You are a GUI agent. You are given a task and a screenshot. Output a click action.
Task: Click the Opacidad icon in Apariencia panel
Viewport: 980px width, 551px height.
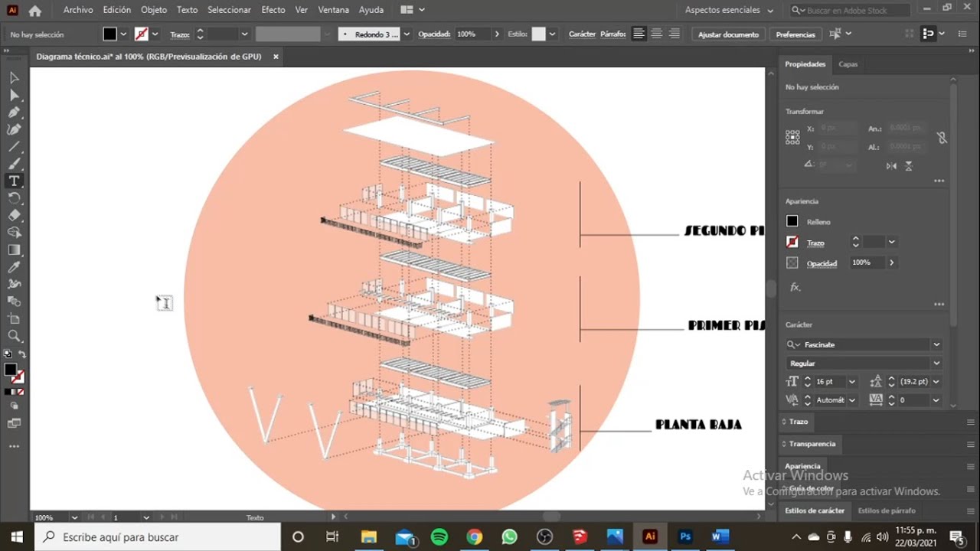[792, 262]
